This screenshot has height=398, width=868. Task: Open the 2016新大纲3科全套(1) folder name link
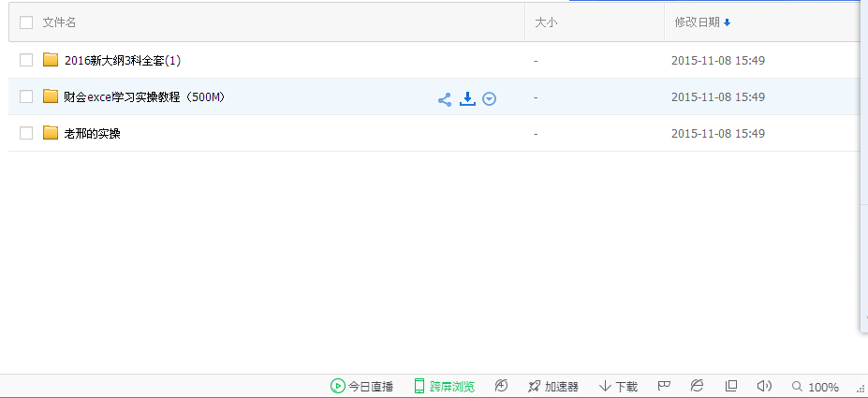[x=123, y=60]
